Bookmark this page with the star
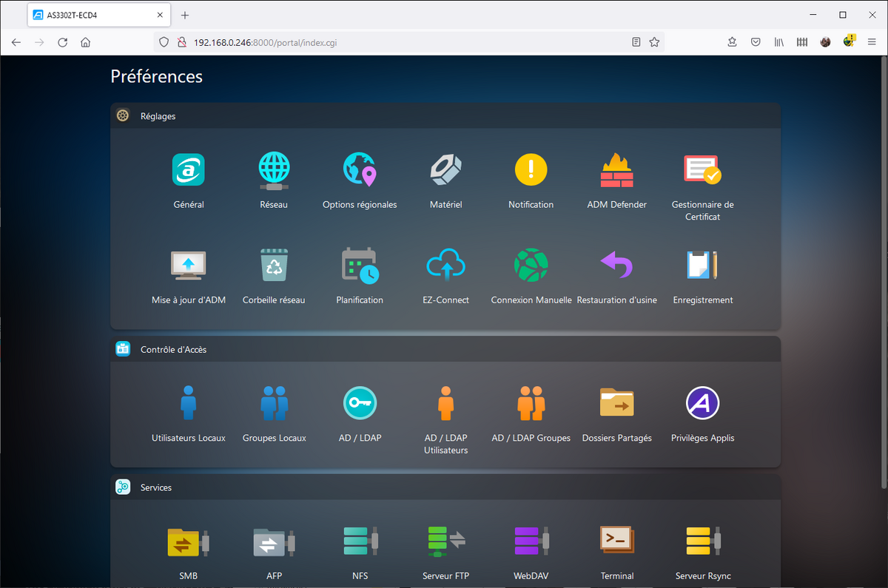The image size is (888, 588). [x=654, y=42]
